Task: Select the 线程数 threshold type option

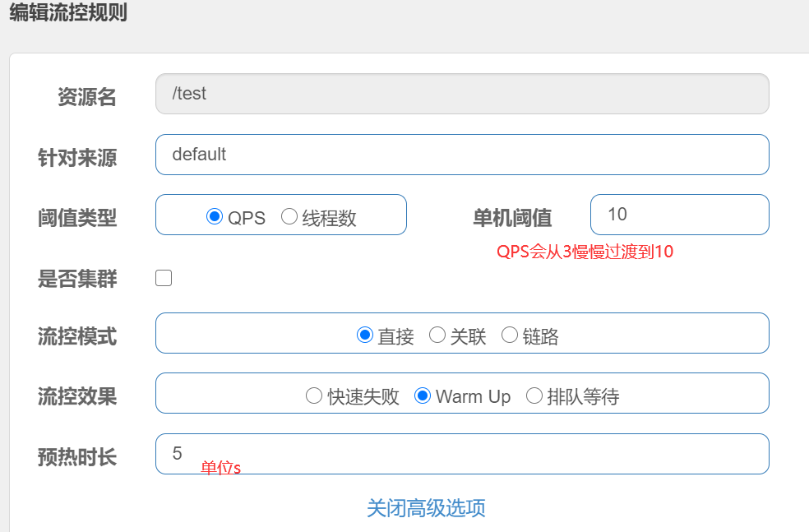Action: tap(289, 216)
